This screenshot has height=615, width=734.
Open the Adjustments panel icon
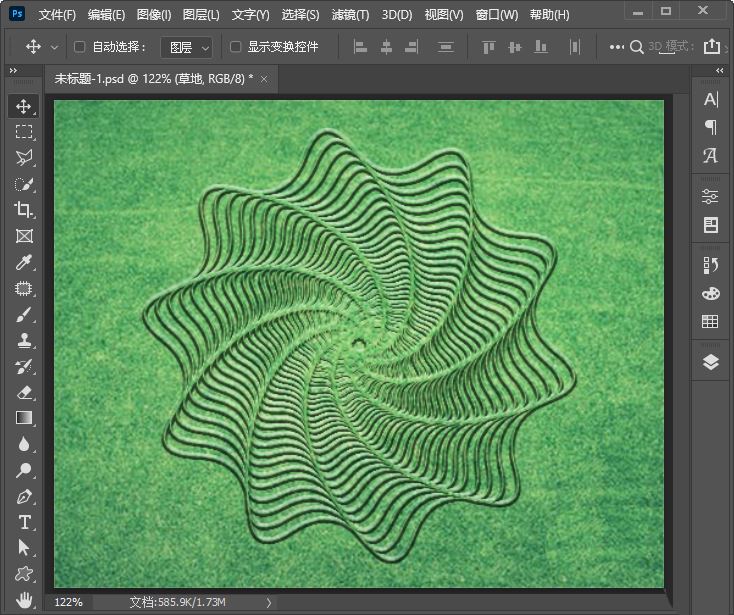click(x=710, y=196)
